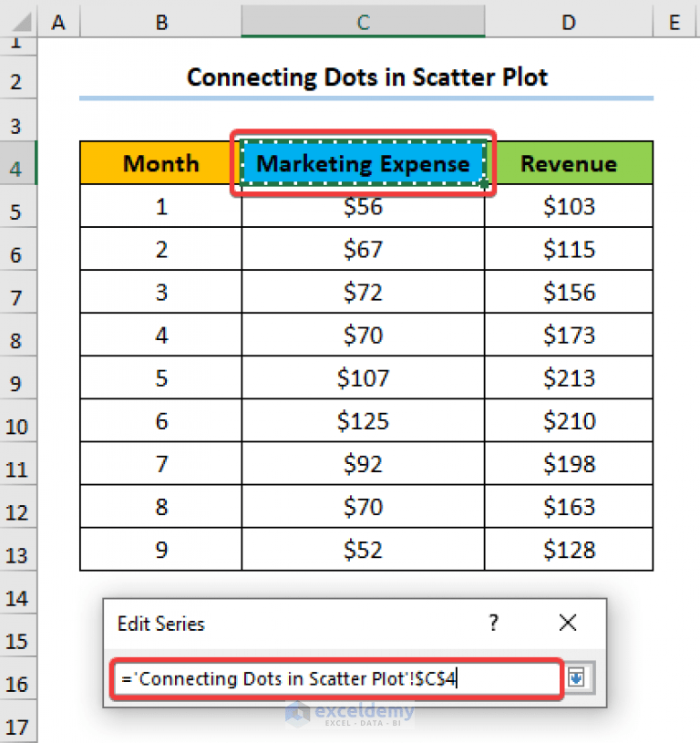Select row 16 header
700x743 pixels.
click(x=18, y=678)
